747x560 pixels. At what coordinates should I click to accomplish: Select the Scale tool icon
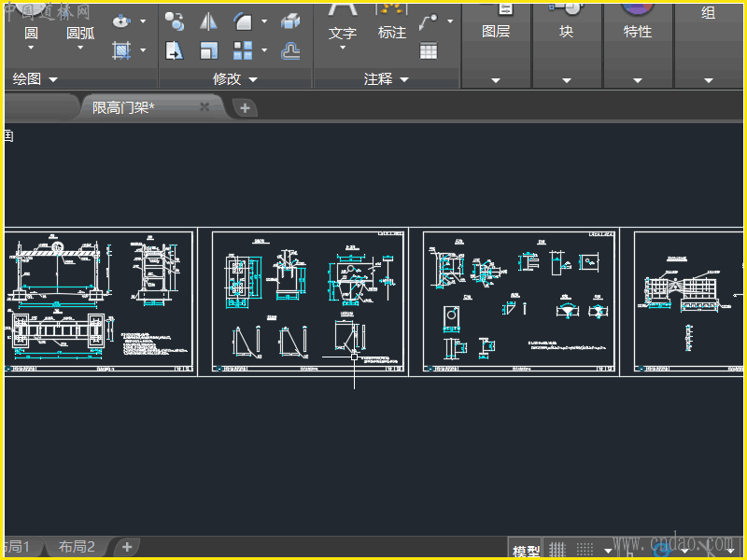coord(208,50)
